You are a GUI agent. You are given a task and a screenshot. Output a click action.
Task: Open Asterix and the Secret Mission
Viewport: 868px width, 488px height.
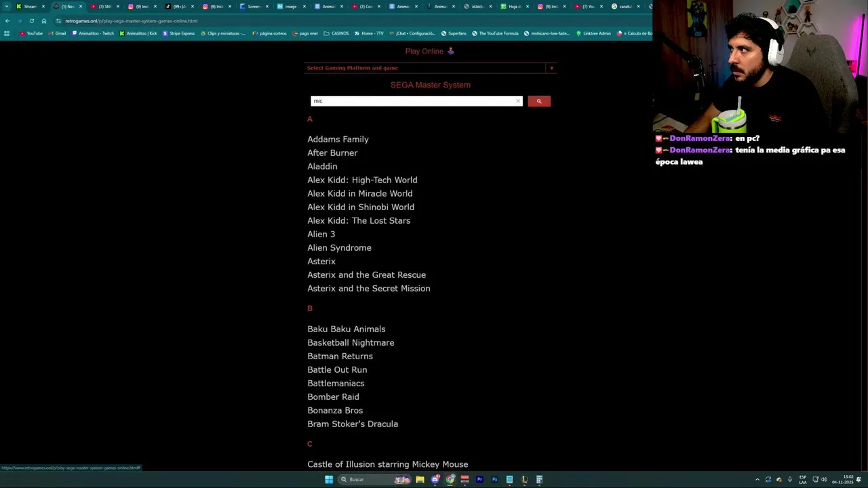point(369,288)
